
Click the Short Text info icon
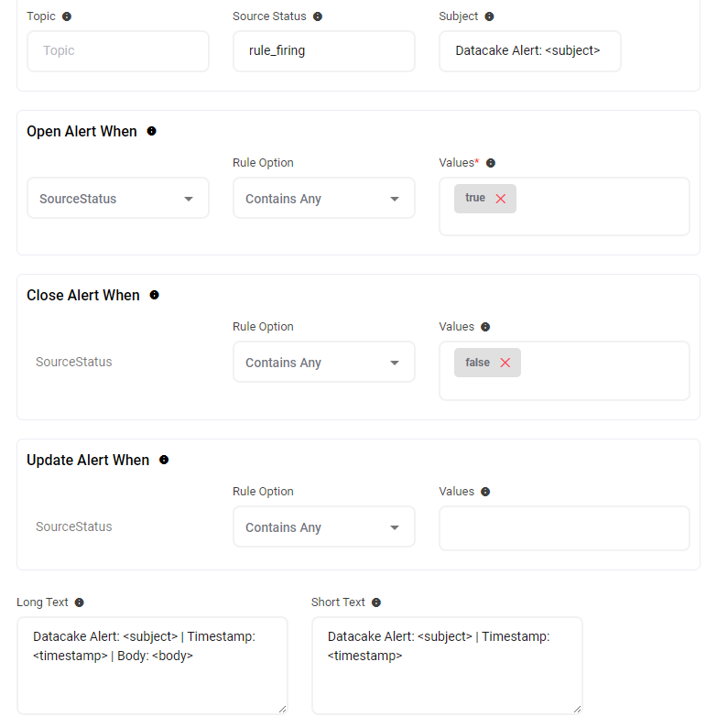coord(376,602)
